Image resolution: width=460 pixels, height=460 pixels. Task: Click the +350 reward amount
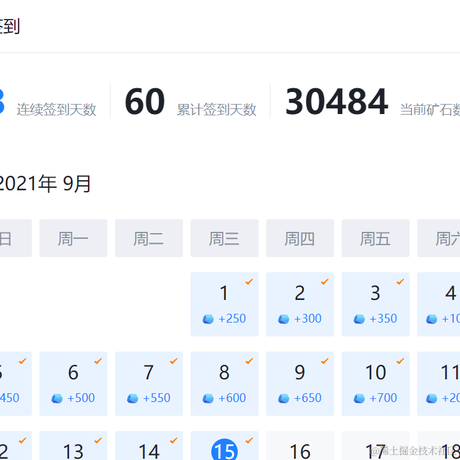coord(383,319)
